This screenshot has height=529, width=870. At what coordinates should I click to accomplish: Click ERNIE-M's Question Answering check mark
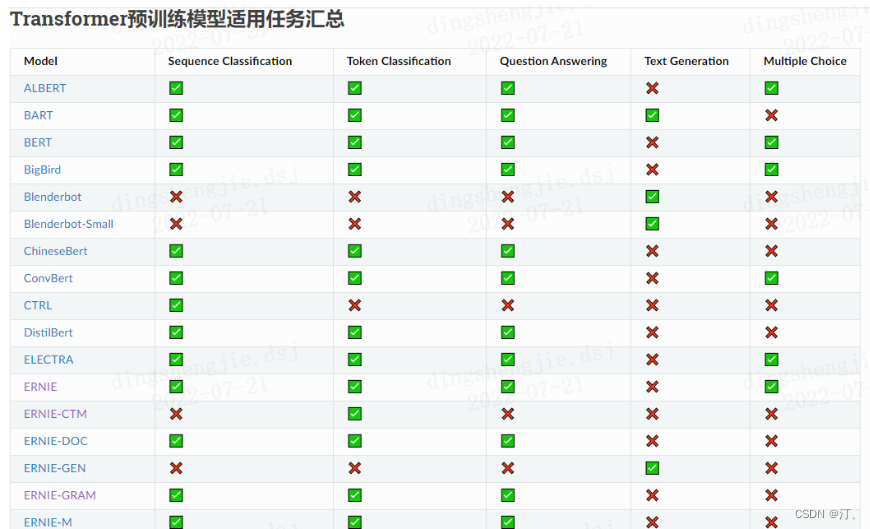click(508, 522)
